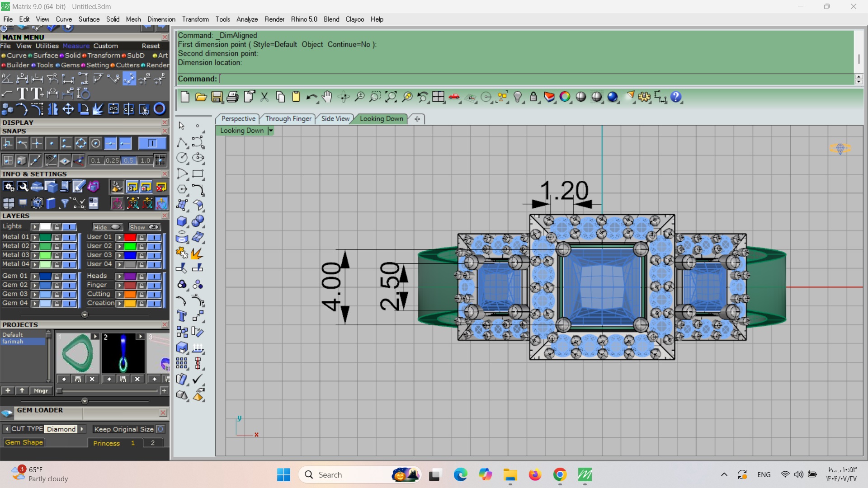Click the Zoom Extents icon
Screen dimensions: 868x488
click(x=391, y=97)
